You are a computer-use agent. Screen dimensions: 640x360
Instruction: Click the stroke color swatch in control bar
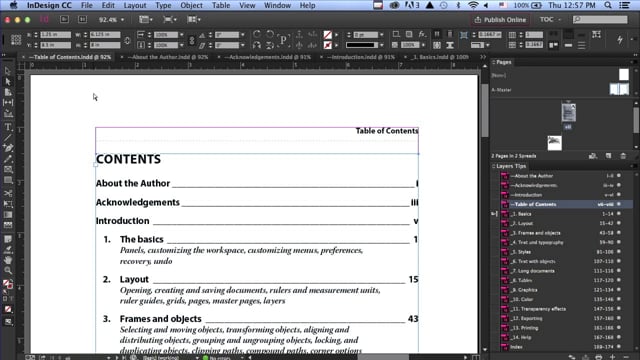click(x=327, y=45)
